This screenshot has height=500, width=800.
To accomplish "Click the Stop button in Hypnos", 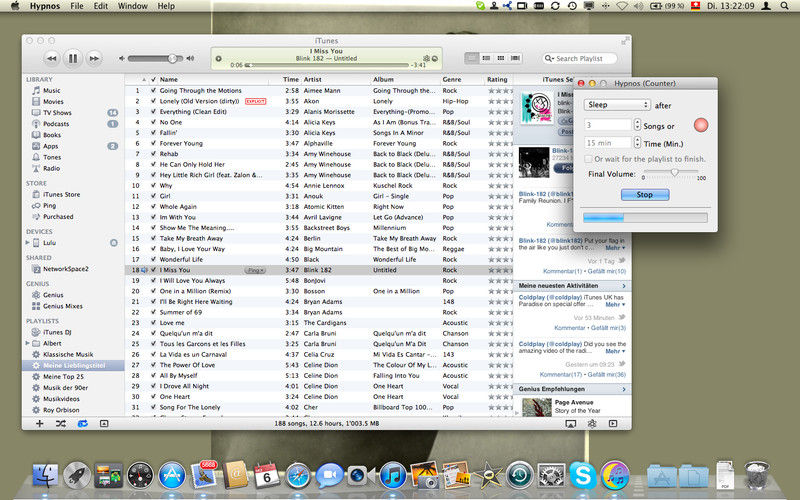I will (645, 194).
